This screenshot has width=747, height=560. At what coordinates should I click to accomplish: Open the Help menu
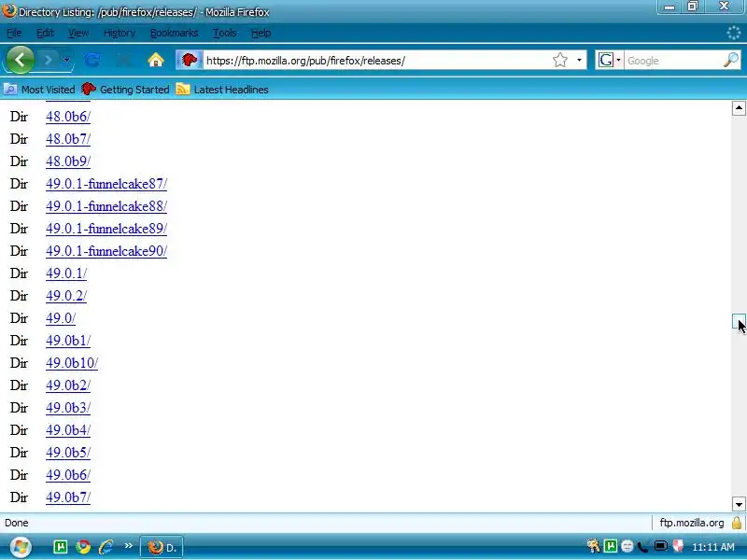[261, 33]
